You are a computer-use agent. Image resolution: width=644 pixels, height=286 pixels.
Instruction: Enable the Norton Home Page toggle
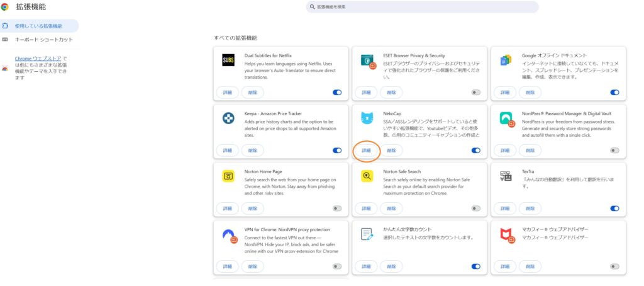point(337,209)
